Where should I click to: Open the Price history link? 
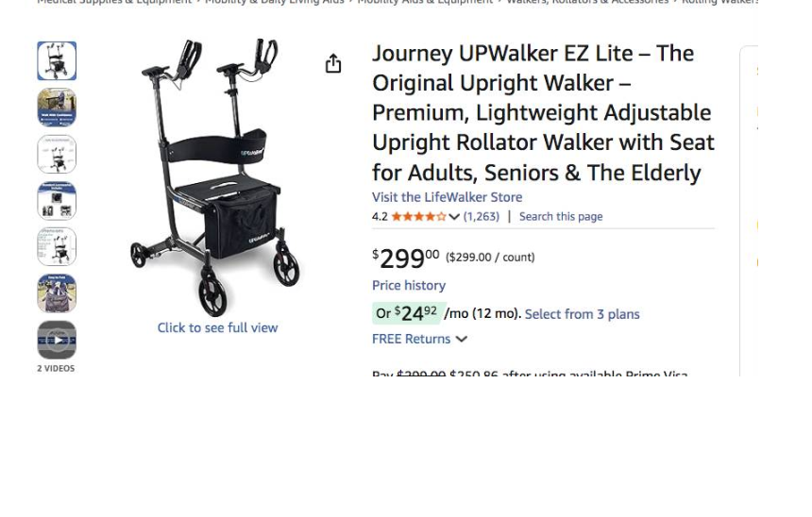[x=409, y=286]
